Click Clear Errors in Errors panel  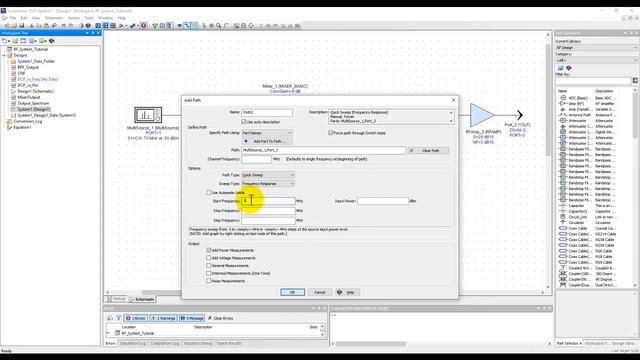(220, 318)
